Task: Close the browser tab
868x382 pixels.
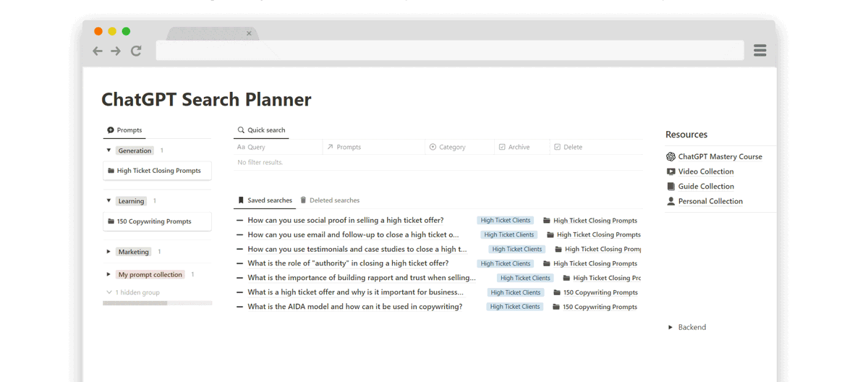Action: click(x=249, y=33)
